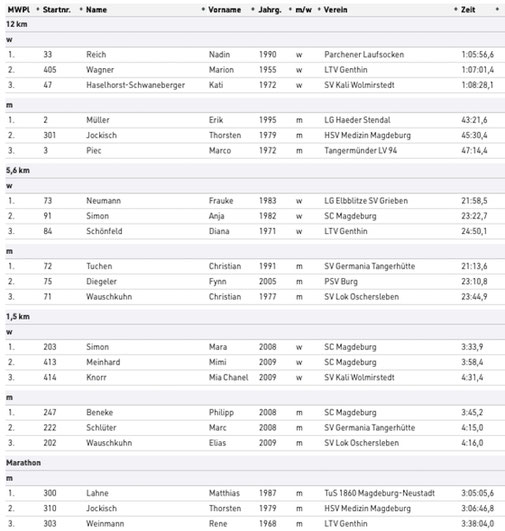
Task: Click the Tuchen Christian row
Action: click(255, 267)
